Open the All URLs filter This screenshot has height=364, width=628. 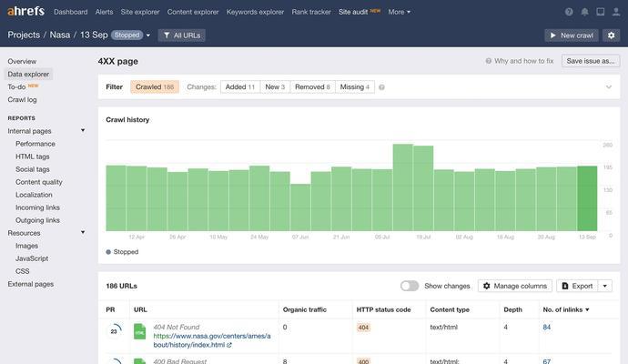pyautogui.click(x=182, y=35)
